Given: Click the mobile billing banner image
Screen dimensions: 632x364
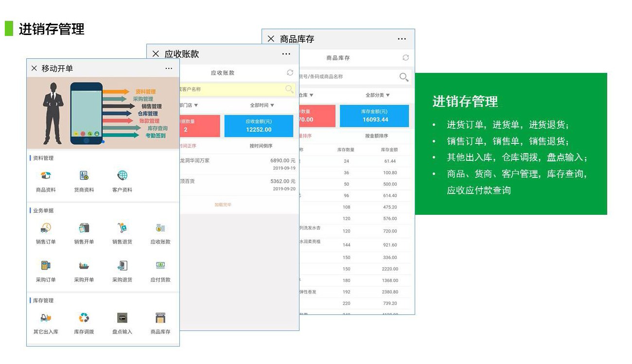Looking at the screenshot, I should pos(103,113).
